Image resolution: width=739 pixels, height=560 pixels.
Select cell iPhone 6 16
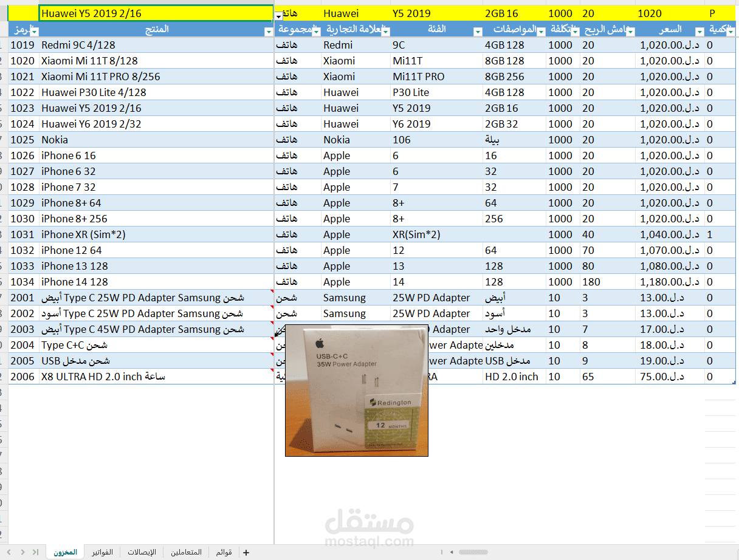click(x=156, y=155)
